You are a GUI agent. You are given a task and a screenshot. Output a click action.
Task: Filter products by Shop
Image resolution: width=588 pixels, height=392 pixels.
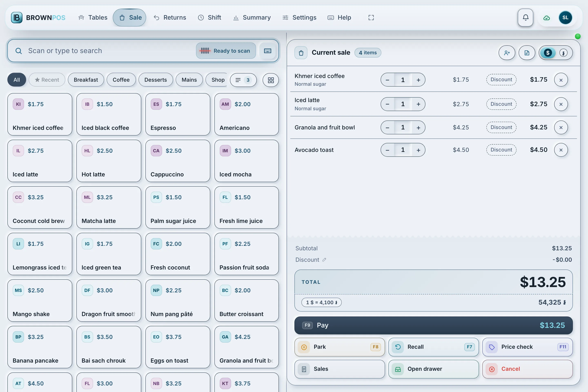point(216,80)
